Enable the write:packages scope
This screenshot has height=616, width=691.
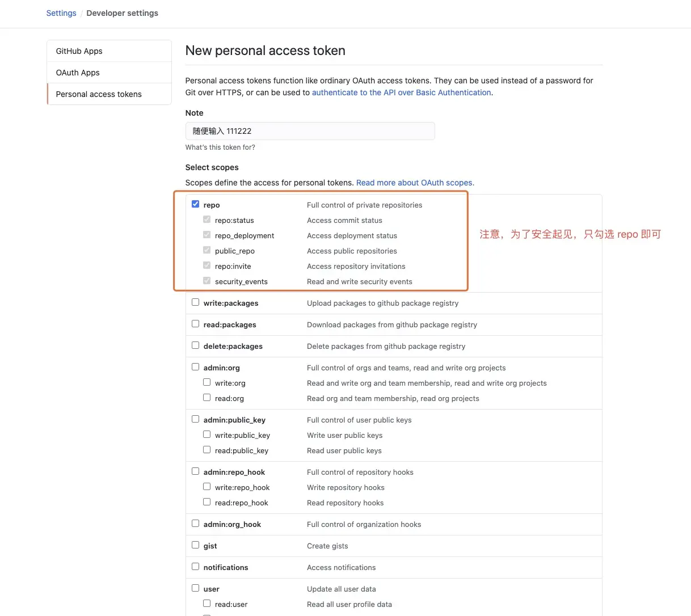tap(195, 302)
